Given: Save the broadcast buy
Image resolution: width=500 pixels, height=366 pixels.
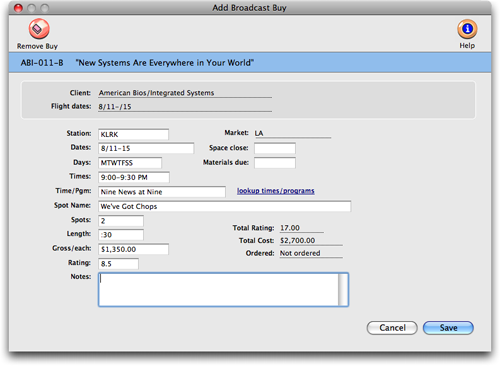Looking at the screenshot, I should 448,328.
